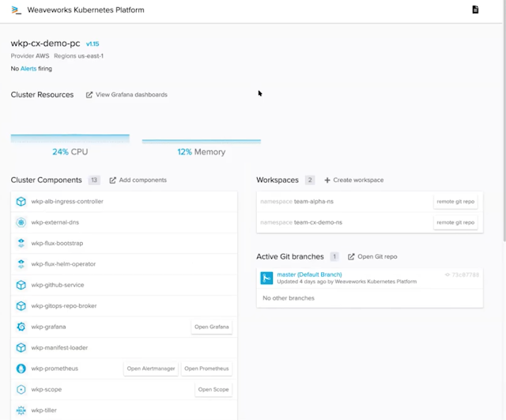The image size is (506, 420).
Task: Click namespace team-cx-demo-ns text
Action: [301, 222]
